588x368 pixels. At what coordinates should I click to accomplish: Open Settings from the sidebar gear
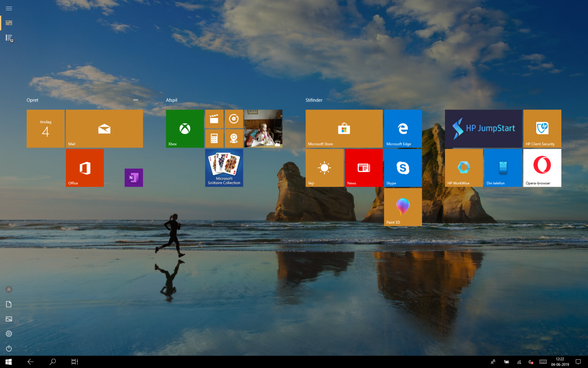click(9, 333)
